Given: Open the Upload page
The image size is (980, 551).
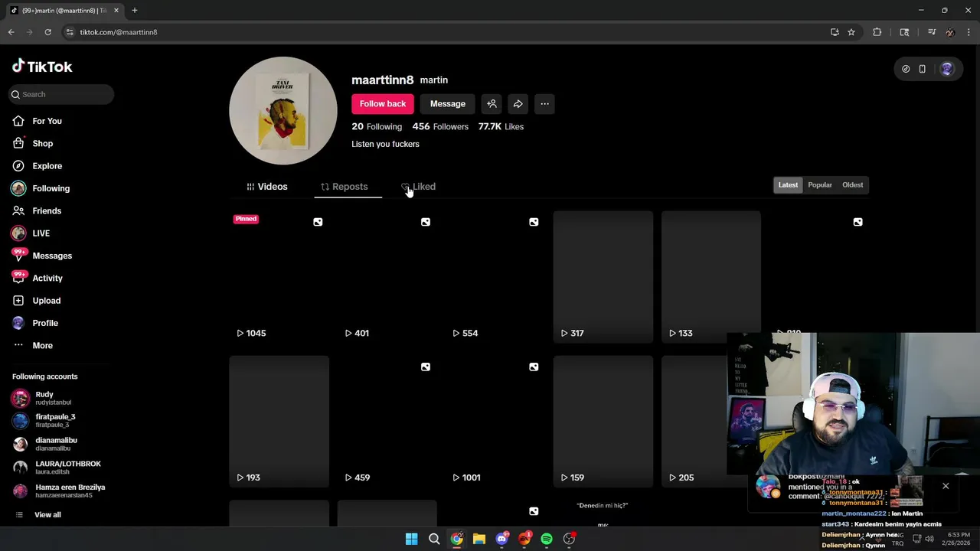Looking at the screenshot, I should pos(36,301).
